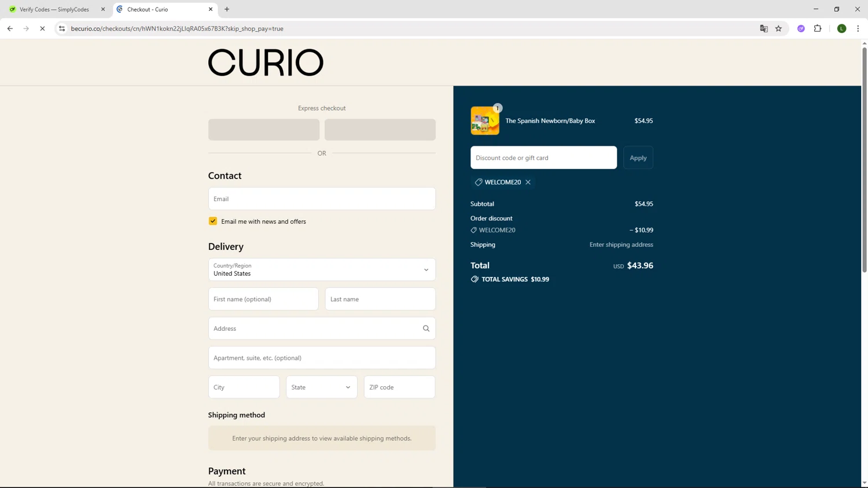Screen dimensions: 868x488
Task: Restore down the browser window
Action: [x=837, y=9]
